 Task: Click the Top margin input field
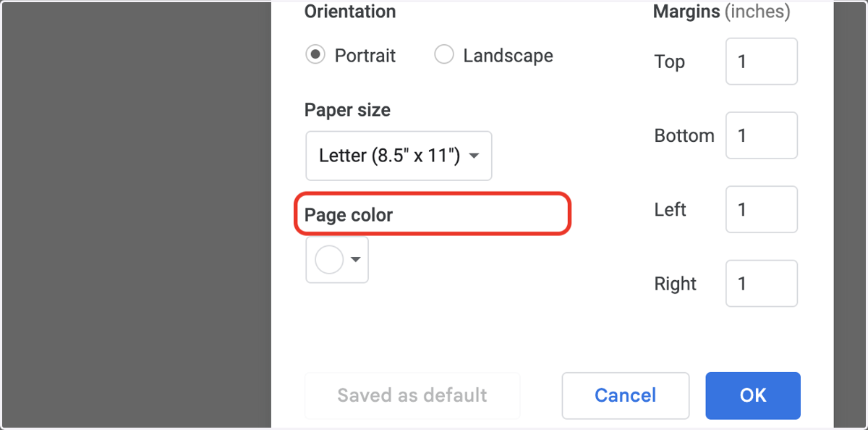pos(762,62)
